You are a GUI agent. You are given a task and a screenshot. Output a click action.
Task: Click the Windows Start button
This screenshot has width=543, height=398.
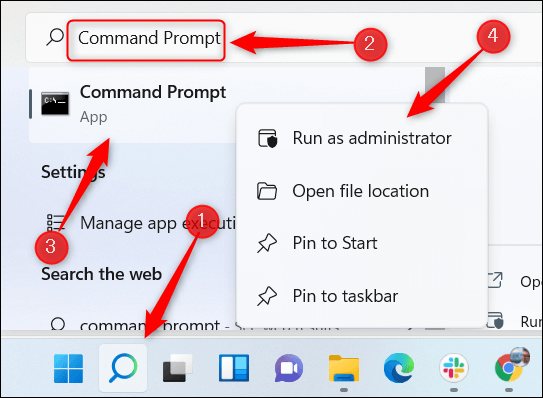pyautogui.click(x=69, y=368)
